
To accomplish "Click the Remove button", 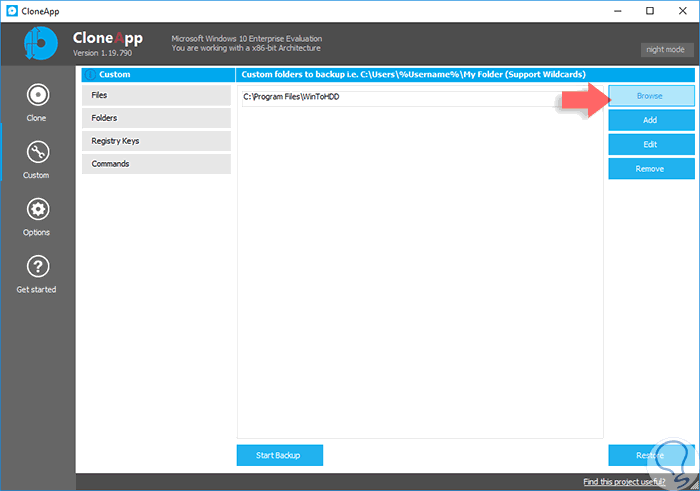I will pos(651,169).
